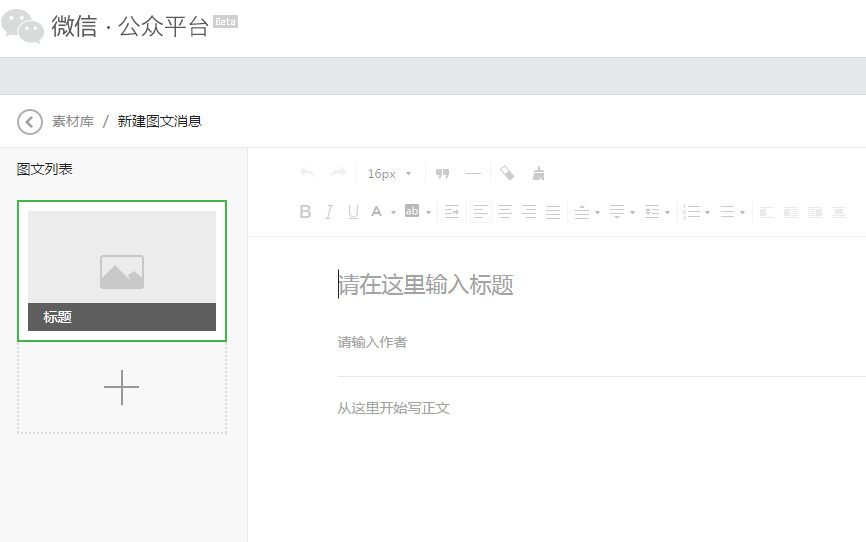The height and width of the screenshot is (542, 866).
Task: Click the image center float icon
Action: (839, 212)
